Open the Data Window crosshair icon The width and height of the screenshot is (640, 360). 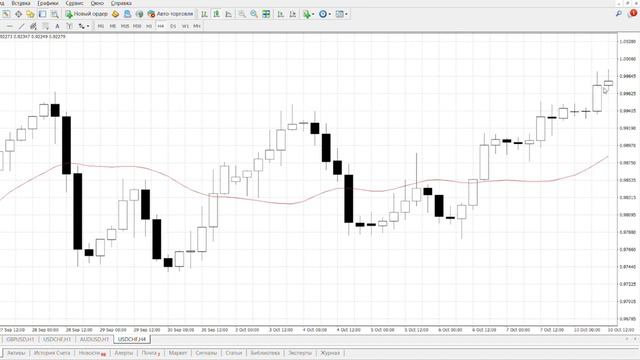pyautogui.click(x=18, y=14)
